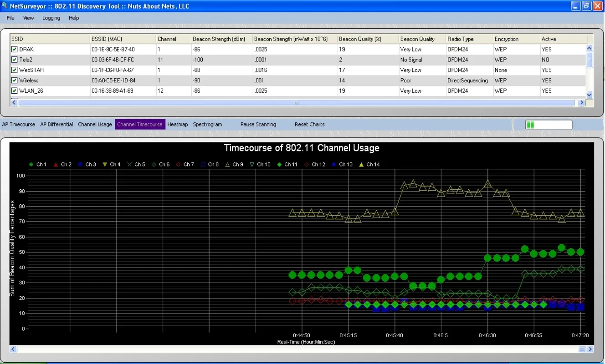The image size is (605, 364).
Task: Sort by Channel column header
Action: click(x=173, y=39)
